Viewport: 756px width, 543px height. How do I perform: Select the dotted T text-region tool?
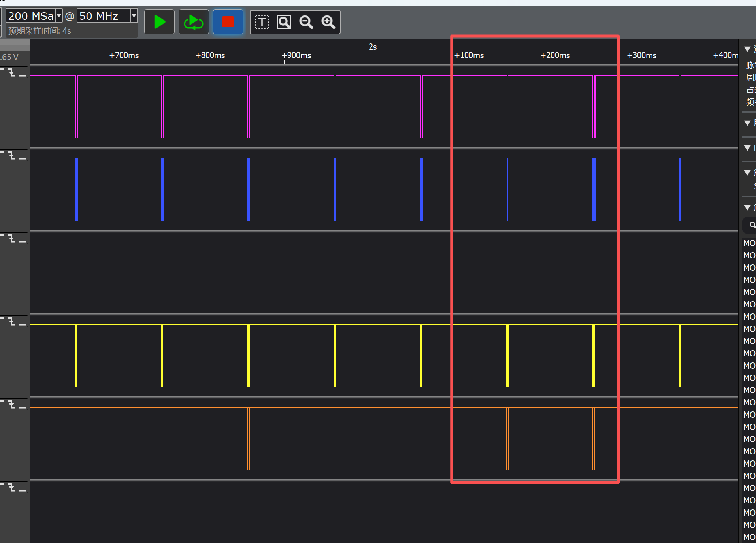coord(262,22)
